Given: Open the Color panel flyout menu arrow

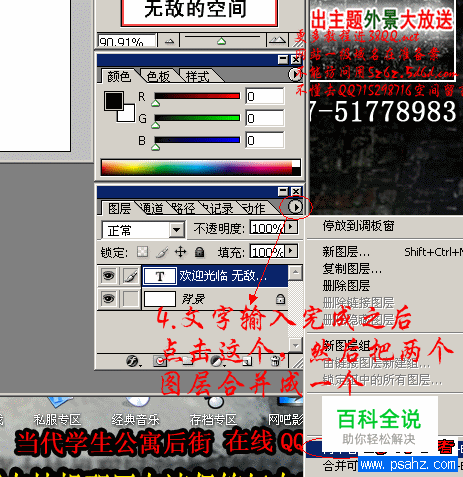Looking at the screenshot, I should point(295,74).
